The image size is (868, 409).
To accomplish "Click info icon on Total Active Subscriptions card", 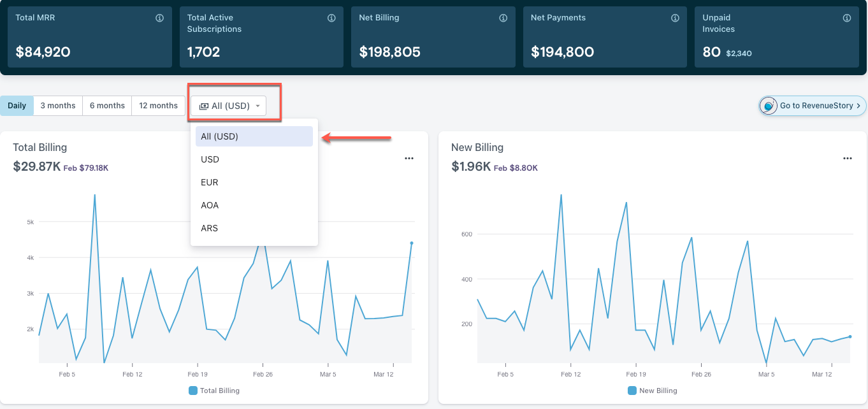I will (331, 18).
